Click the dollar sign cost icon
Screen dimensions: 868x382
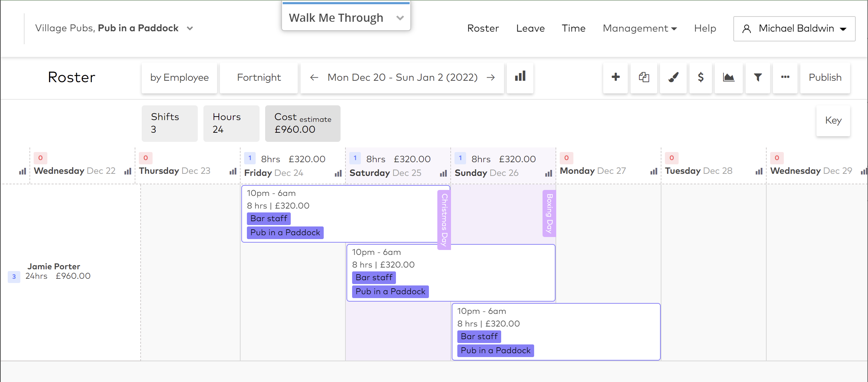(701, 78)
